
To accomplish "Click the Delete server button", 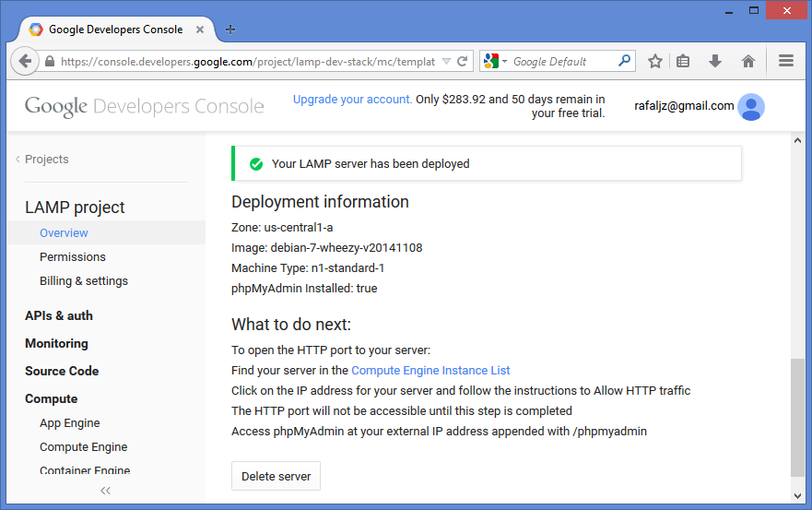I will click(276, 476).
